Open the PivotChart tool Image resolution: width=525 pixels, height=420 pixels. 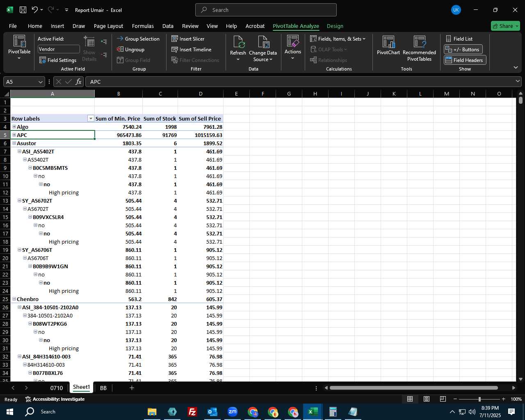point(388,45)
